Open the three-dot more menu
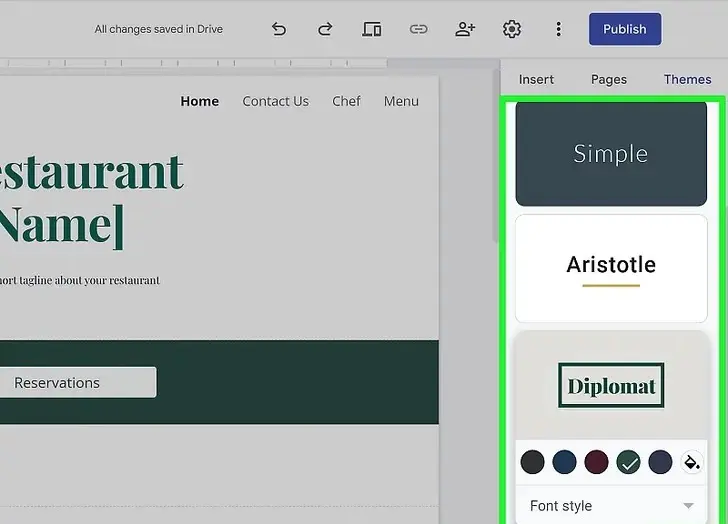Viewport: 728px width, 524px height. pyautogui.click(x=558, y=29)
